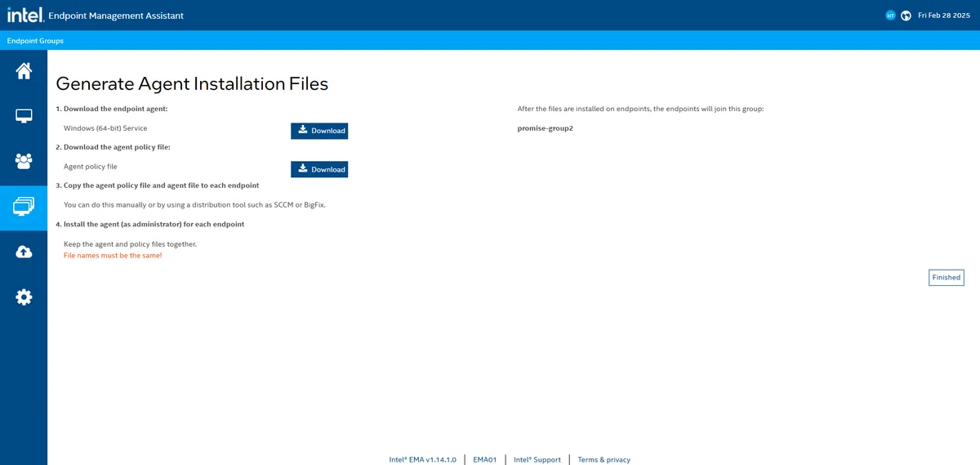The image size is (980, 465).
Task: Select the Endpoint Groups stacked-screens sidebar icon
Action: pyautogui.click(x=24, y=206)
